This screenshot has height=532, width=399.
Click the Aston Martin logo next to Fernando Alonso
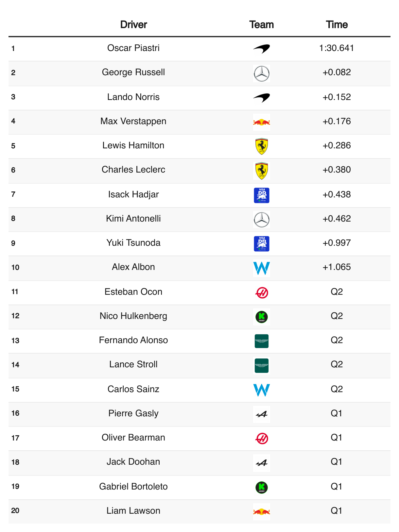pyautogui.click(x=262, y=341)
